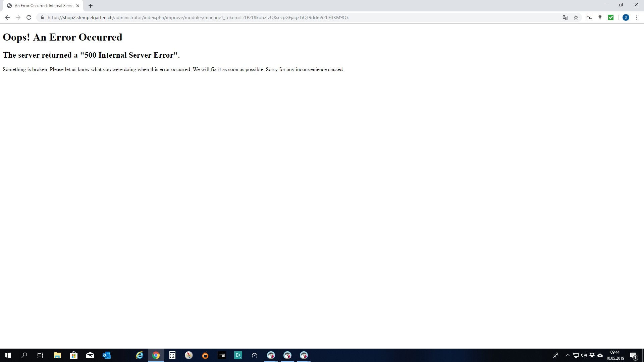Image resolution: width=644 pixels, height=362 pixels.
Task: Show hidden system tray icons
Action: coord(568,355)
